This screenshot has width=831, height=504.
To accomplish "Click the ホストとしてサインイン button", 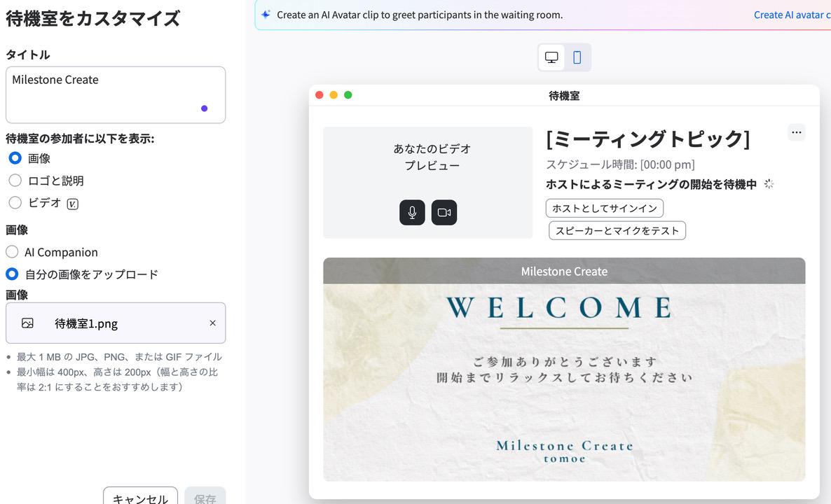I will 604,209.
